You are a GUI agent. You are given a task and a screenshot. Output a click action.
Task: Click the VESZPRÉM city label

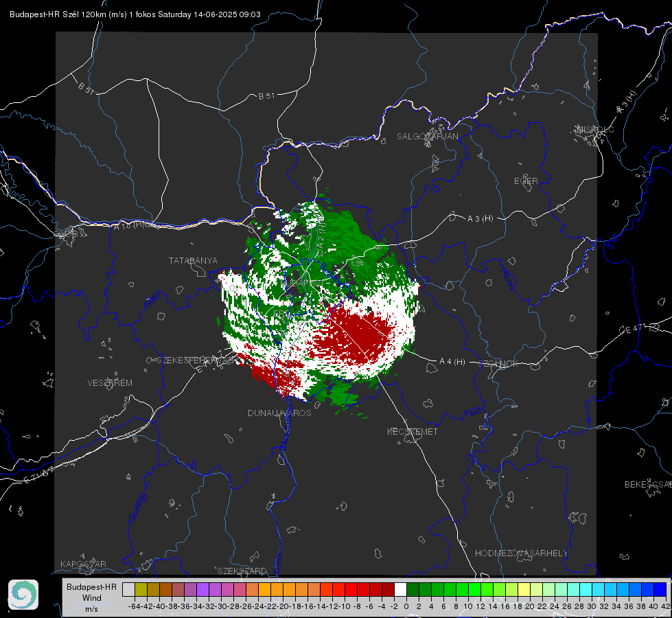pos(110,382)
